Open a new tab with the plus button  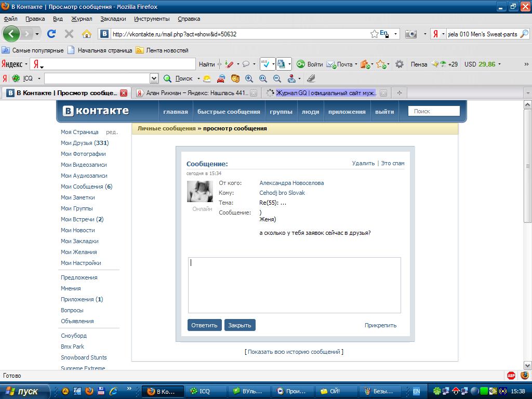point(400,93)
